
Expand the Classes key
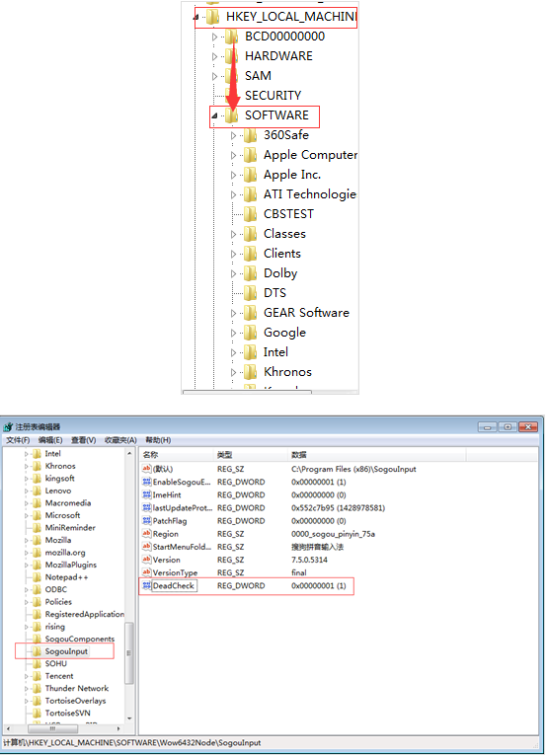[x=233, y=234]
